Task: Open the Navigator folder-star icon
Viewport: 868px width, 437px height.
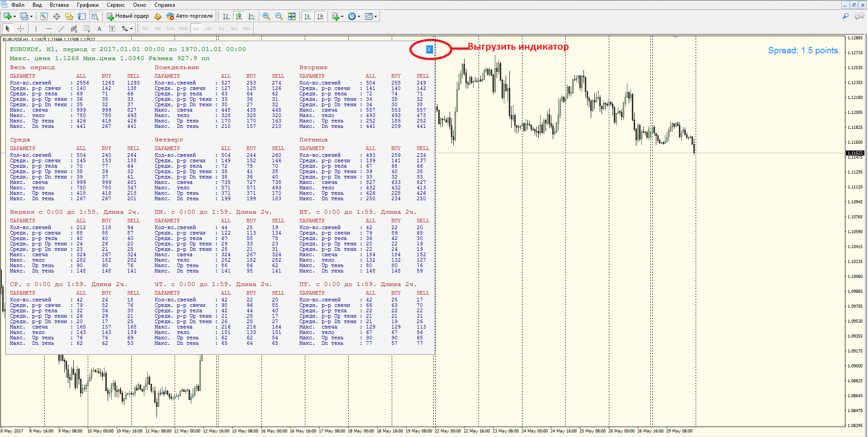Action: point(69,16)
